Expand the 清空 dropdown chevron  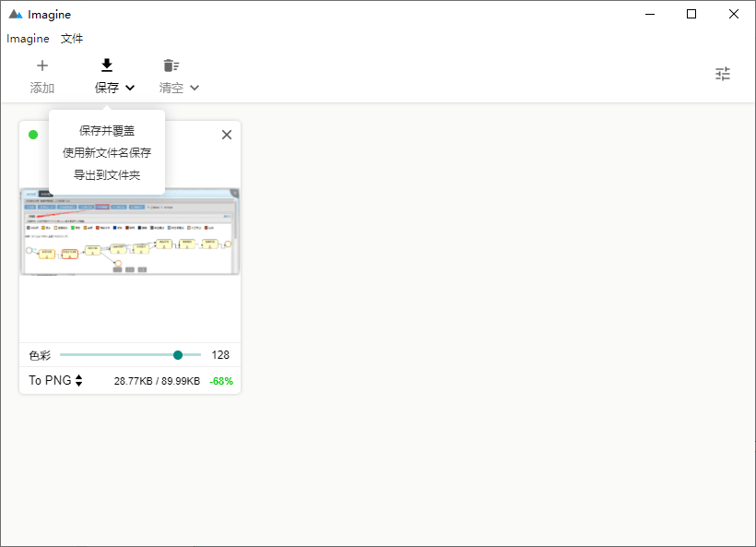pyautogui.click(x=195, y=89)
